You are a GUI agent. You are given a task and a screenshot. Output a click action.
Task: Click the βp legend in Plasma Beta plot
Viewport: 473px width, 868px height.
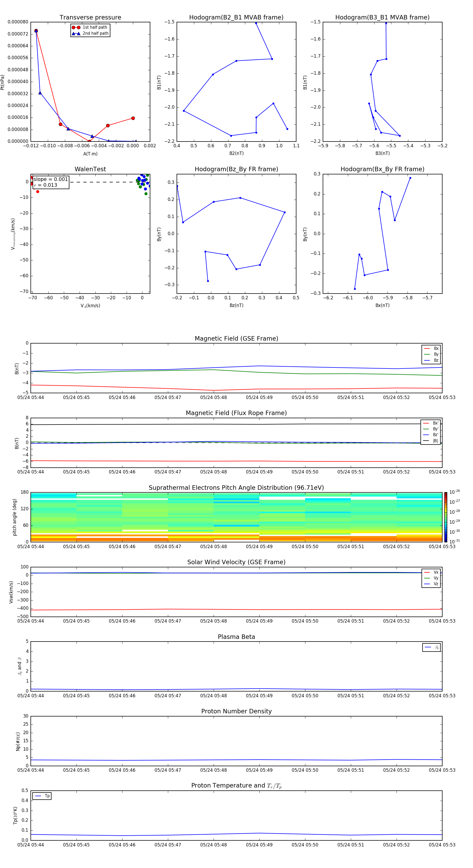point(431,647)
